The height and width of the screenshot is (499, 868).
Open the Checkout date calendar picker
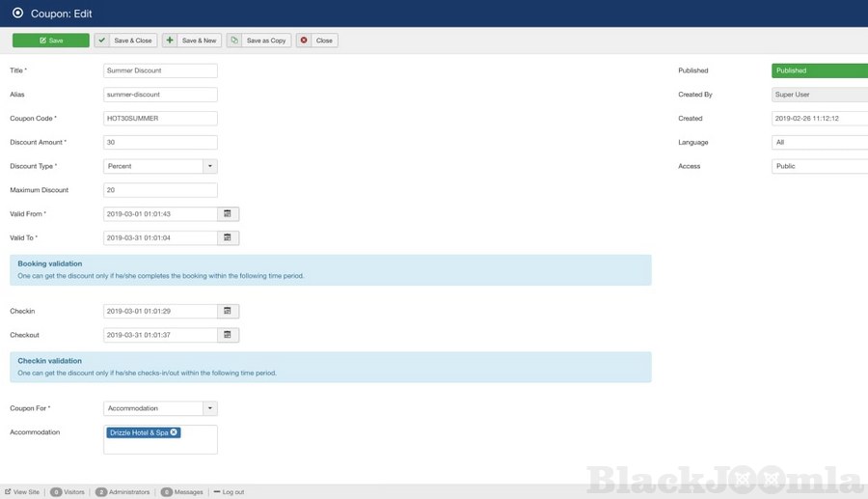(x=228, y=335)
